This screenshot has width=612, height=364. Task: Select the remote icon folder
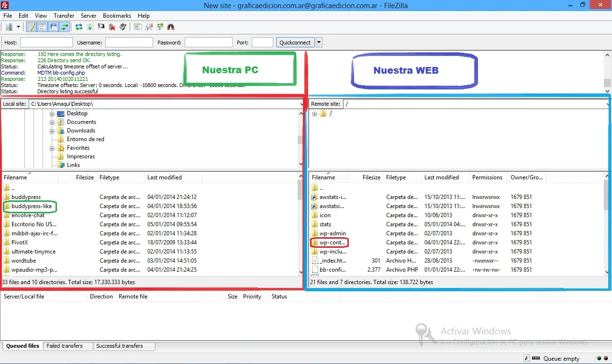tap(325, 215)
